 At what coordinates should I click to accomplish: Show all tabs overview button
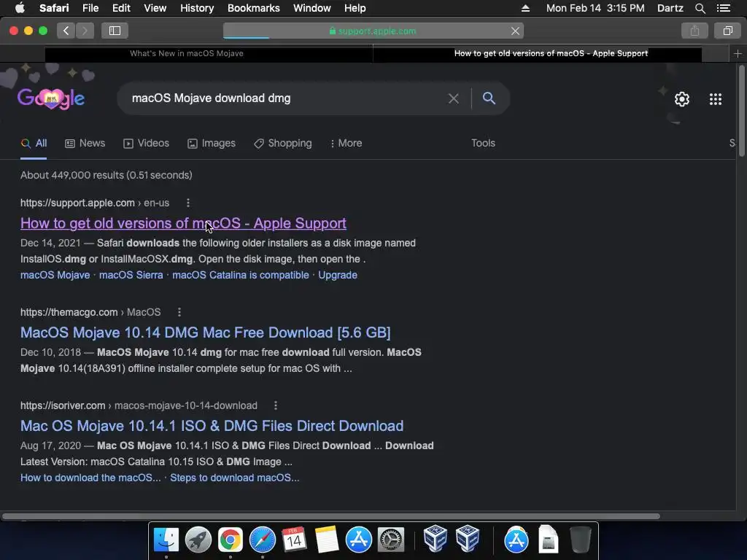point(727,31)
